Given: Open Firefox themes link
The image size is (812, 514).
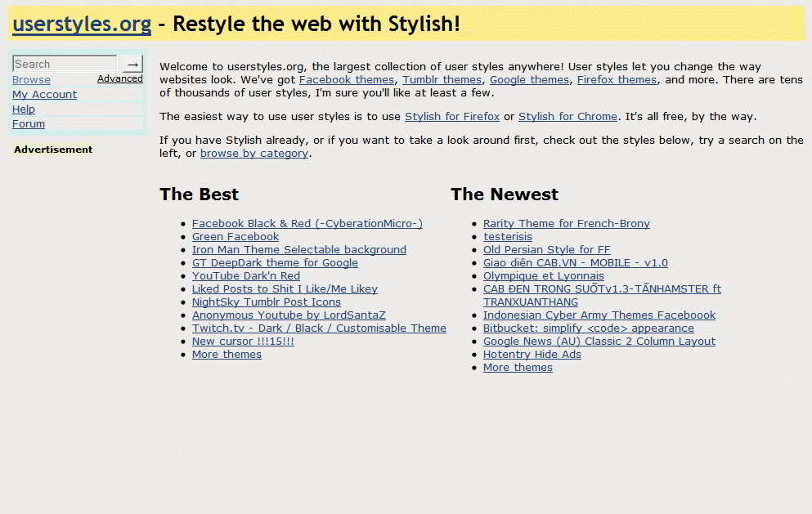Looking at the screenshot, I should coord(617,80).
